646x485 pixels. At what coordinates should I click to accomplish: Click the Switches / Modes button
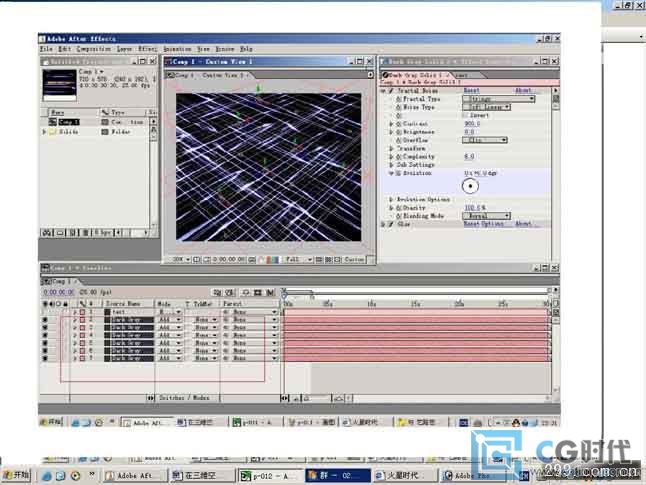click(x=184, y=398)
